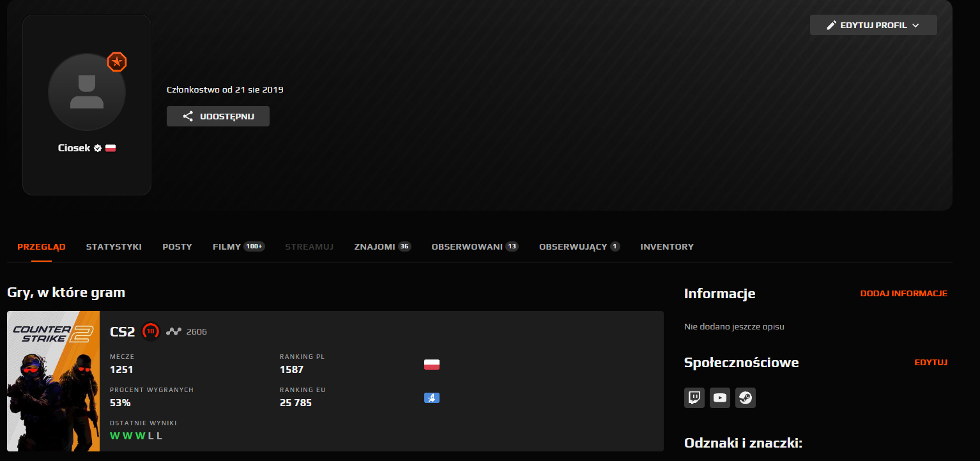The height and width of the screenshot is (461, 980).
Task: Click the Ranking EU label
Action: click(x=303, y=389)
